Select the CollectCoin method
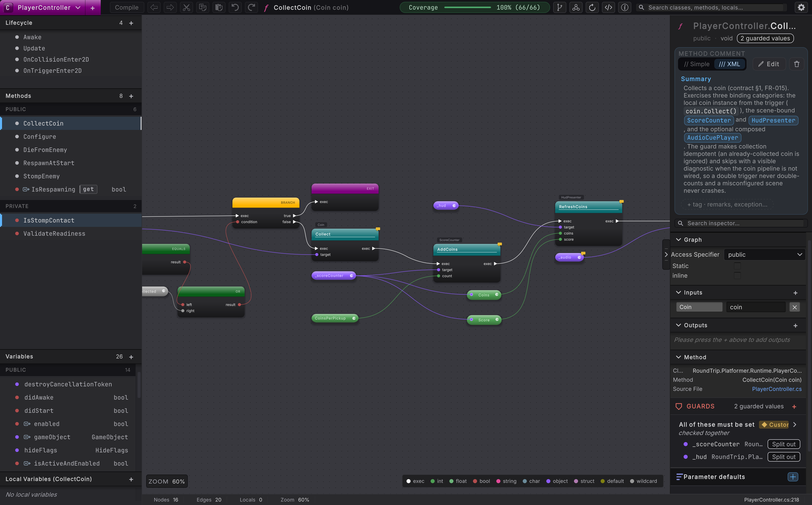 (71, 123)
